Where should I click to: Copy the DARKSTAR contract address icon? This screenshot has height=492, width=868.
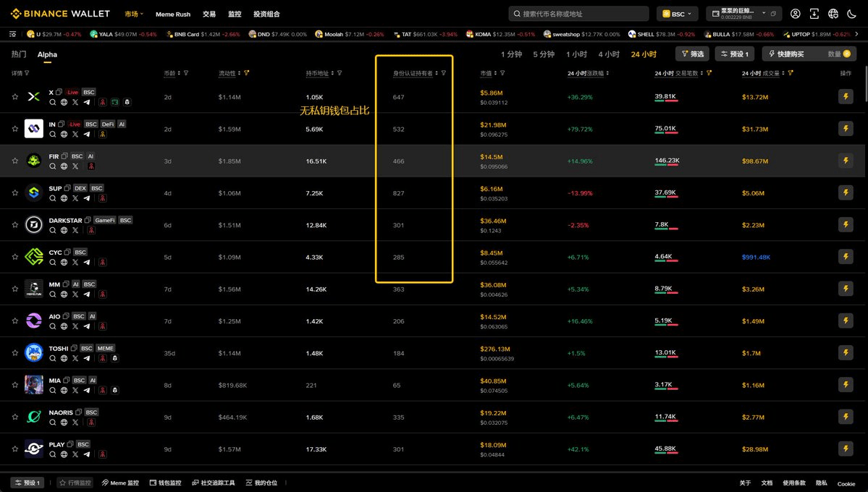click(x=88, y=220)
